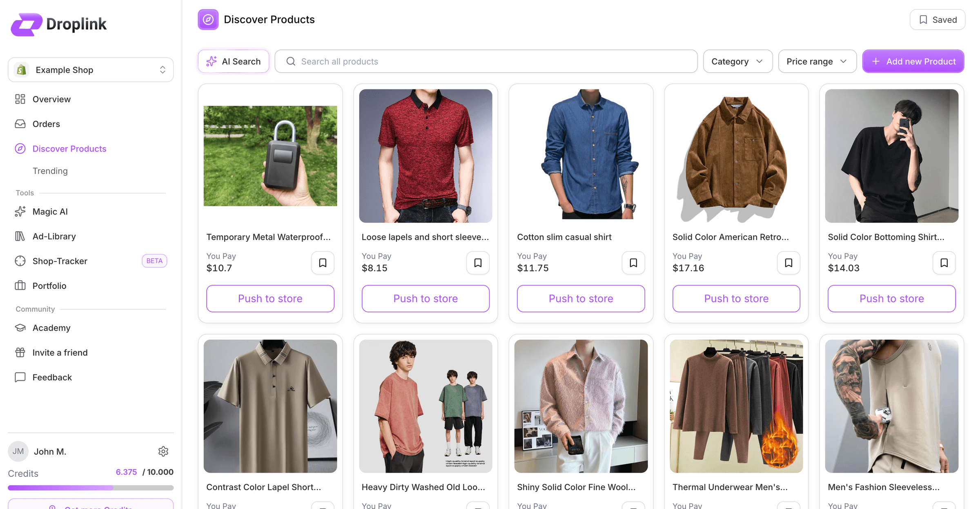Click the sparkle icon on AI Search

point(212,61)
